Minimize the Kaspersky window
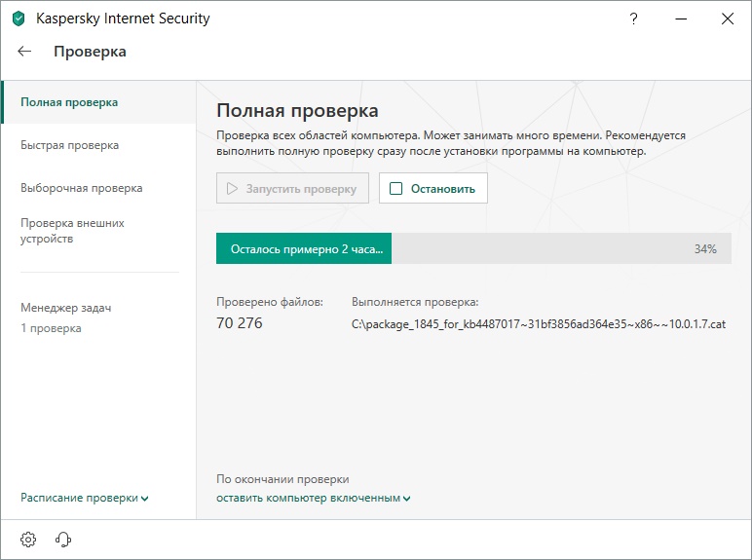Image resolution: width=752 pixels, height=560 pixels. click(681, 19)
